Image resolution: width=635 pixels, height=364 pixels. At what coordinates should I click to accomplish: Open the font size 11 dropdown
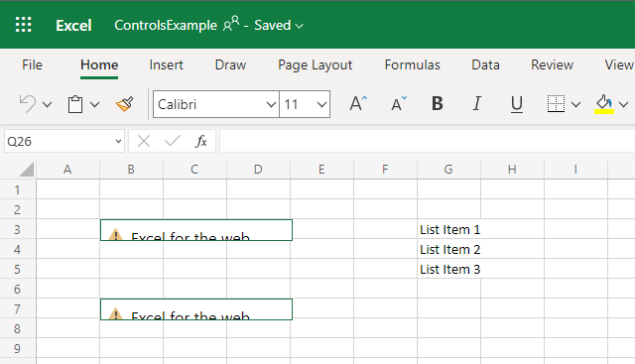(x=321, y=104)
